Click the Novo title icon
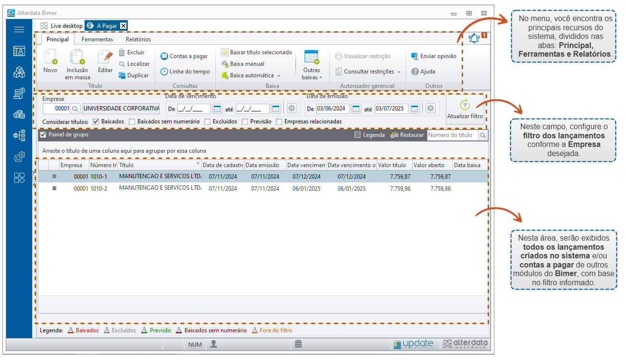 pos(50,57)
